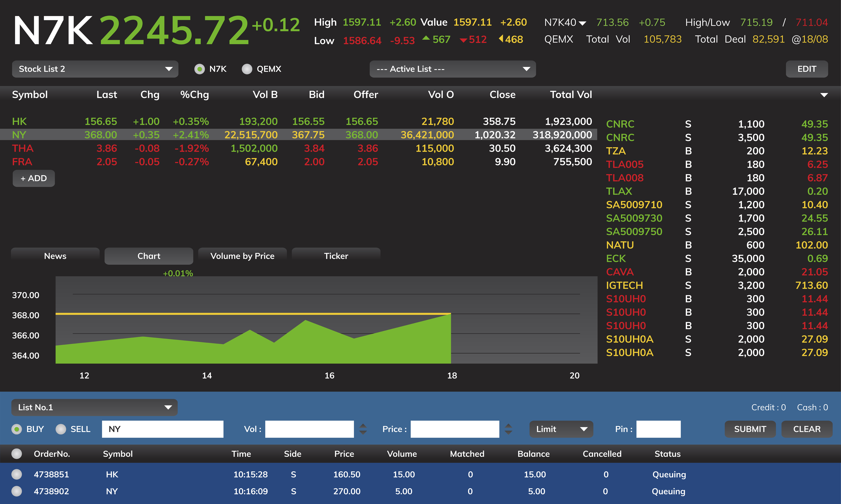Choose the SELL radio option
The height and width of the screenshot is (504, 841).
point(61,429)
